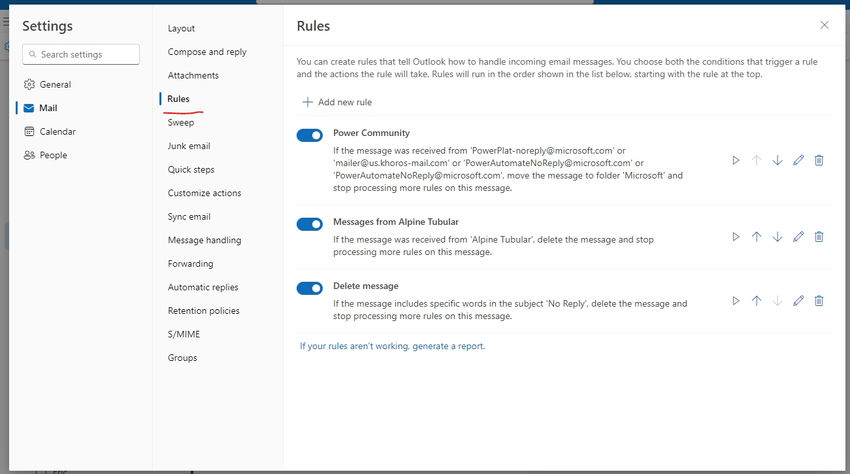Open Retention policies settings
The width and height of the screenshot is (850, 474).
click(203, 311)
